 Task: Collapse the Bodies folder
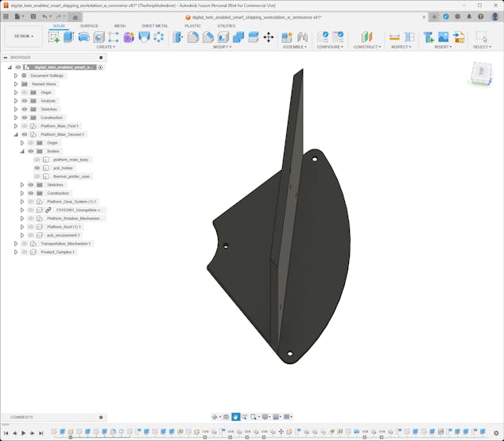tap(22, 151)
